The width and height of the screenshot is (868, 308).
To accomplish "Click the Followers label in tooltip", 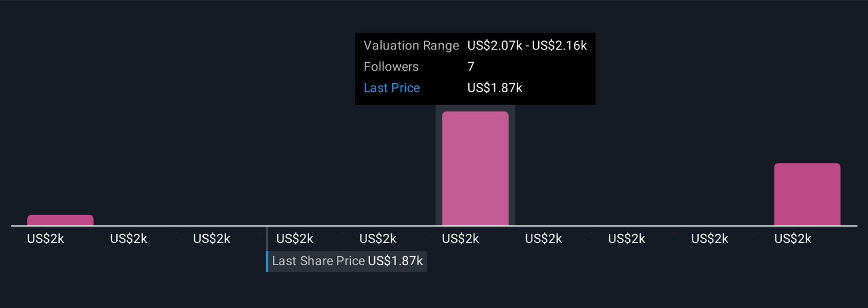I will click(x=391, y=67).
